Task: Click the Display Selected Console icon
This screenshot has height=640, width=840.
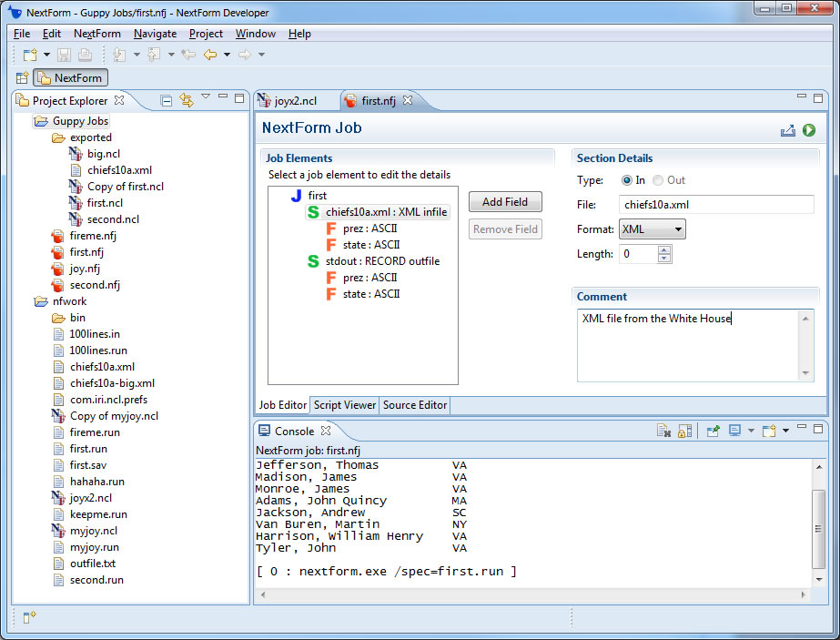Action: [734, 431]
